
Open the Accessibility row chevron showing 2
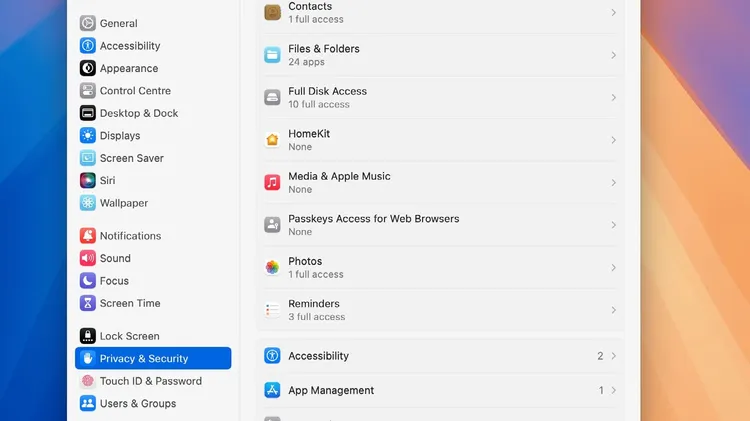tap(613, 356)
